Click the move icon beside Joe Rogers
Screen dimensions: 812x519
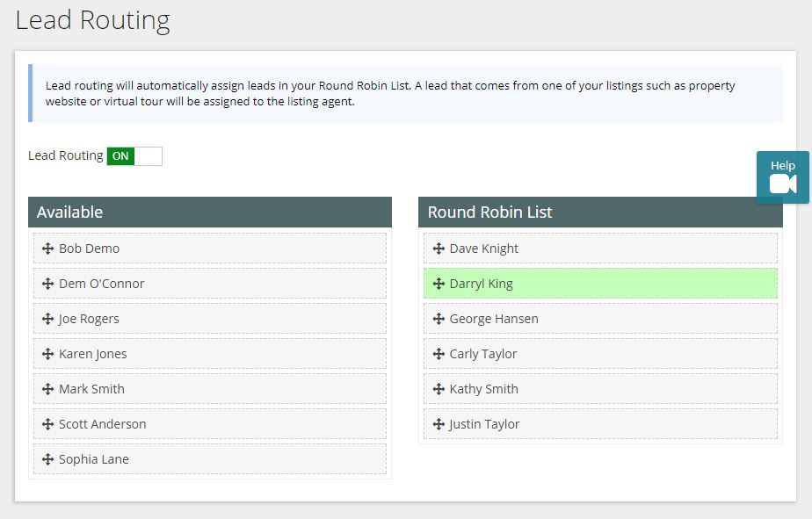[47, 319]
